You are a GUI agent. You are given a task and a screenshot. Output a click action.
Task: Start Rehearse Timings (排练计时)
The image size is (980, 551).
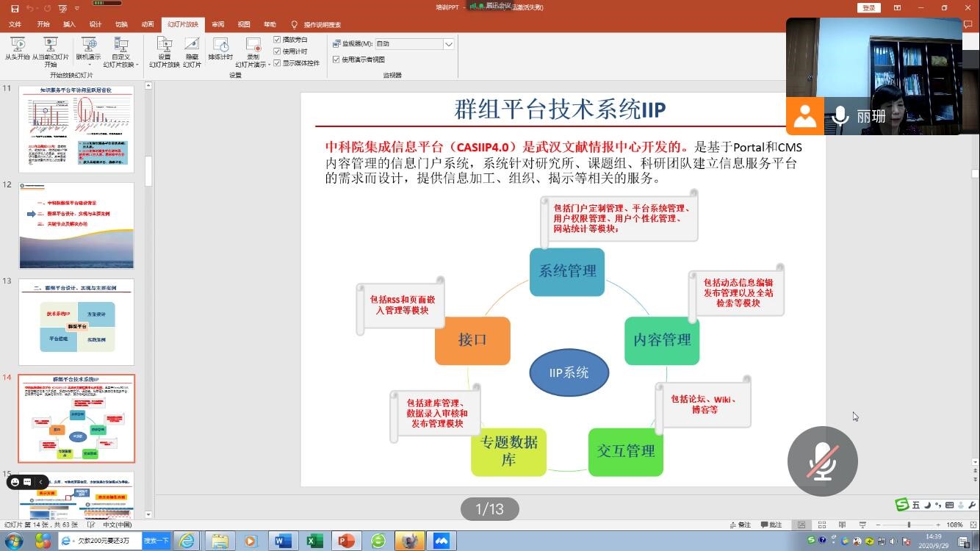[x=220, y=48]
